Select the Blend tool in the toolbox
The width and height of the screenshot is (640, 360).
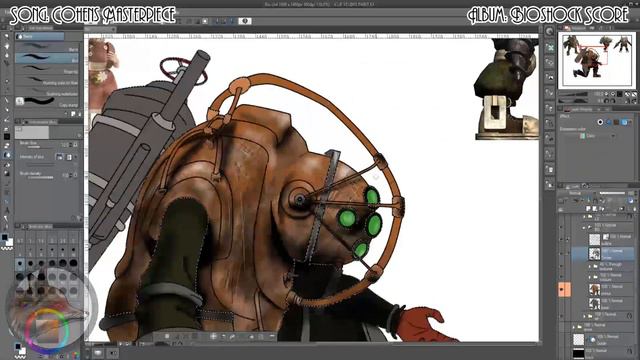coord(7,155)
